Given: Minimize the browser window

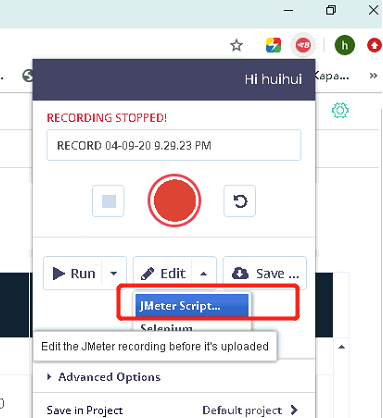Looking at the screenshot, I should coord(288,10).
